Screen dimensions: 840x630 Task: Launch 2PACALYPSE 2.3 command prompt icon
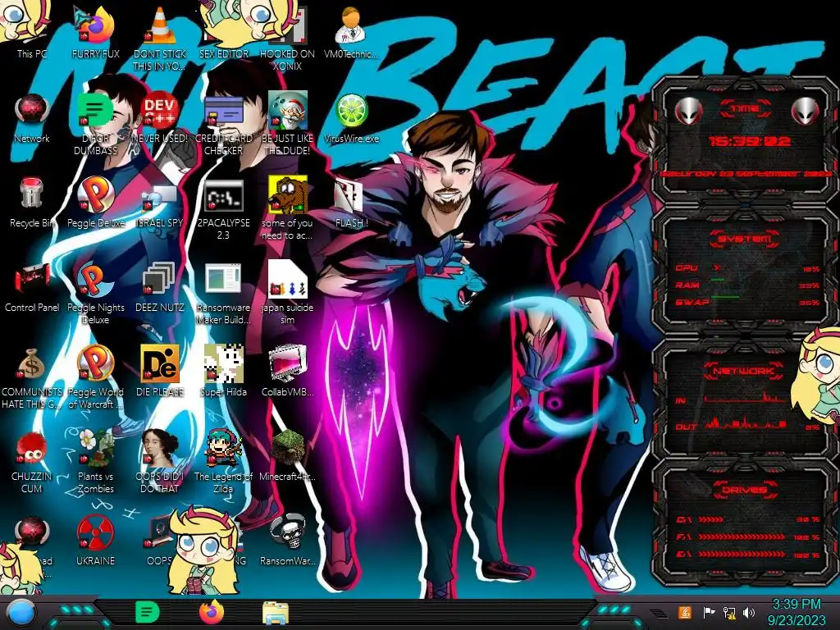(x=223, y=195)
